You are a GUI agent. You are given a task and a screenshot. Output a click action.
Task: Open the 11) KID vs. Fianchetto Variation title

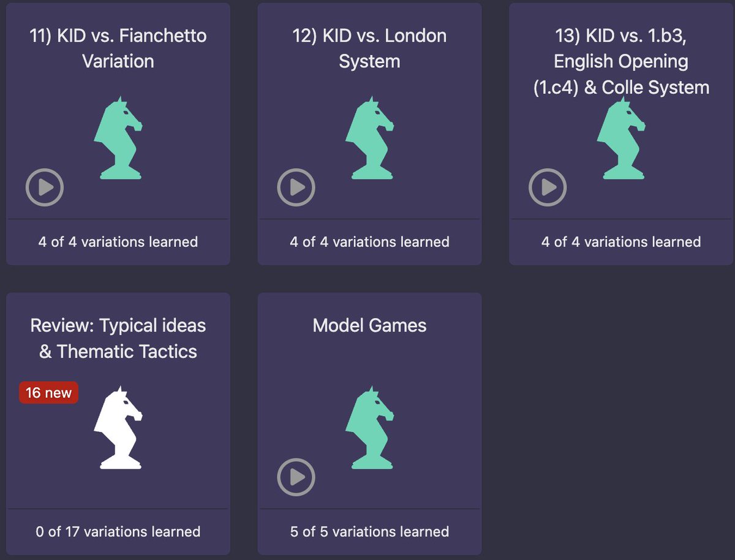point(118,48)
